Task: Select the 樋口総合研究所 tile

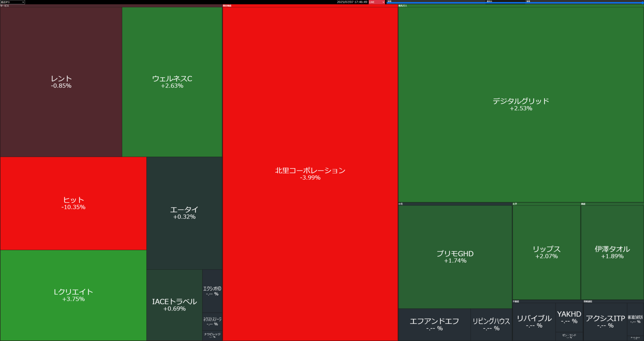Action: pos(635,319)
